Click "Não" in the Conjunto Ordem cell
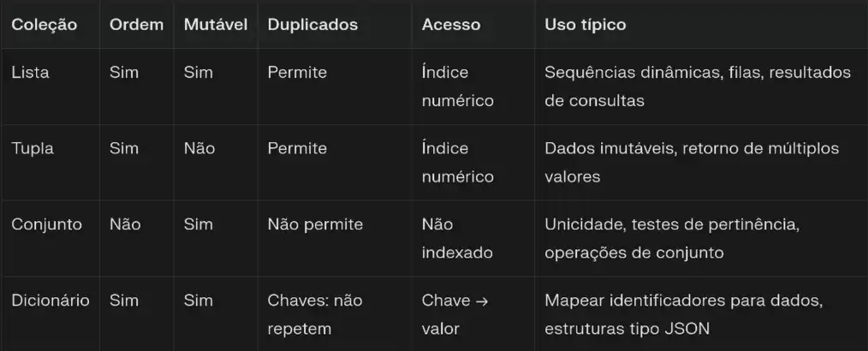The height and width of the screenshot is (351, 868). [125, 224]
